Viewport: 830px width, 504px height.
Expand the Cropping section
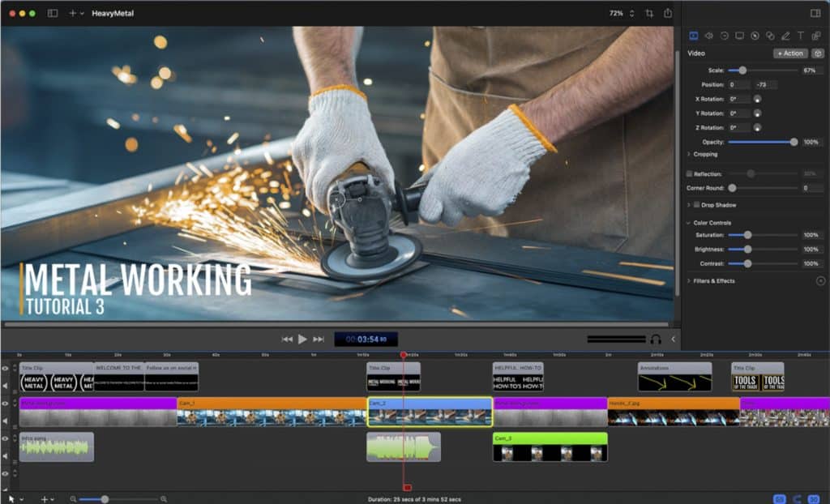pyautogui.click(x=689, y=154)
